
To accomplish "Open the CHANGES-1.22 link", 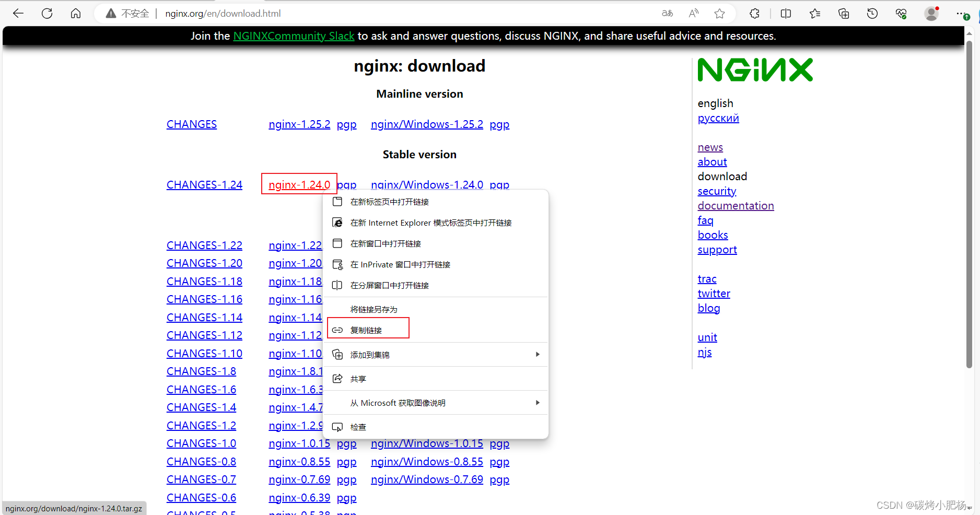I will point(204,245).
